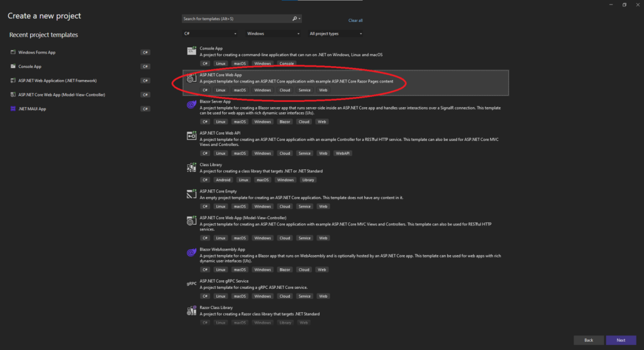Screen dimensions: 644x350
Task: Select ASP.NET Core Web API title
Action: coord(219,133)
